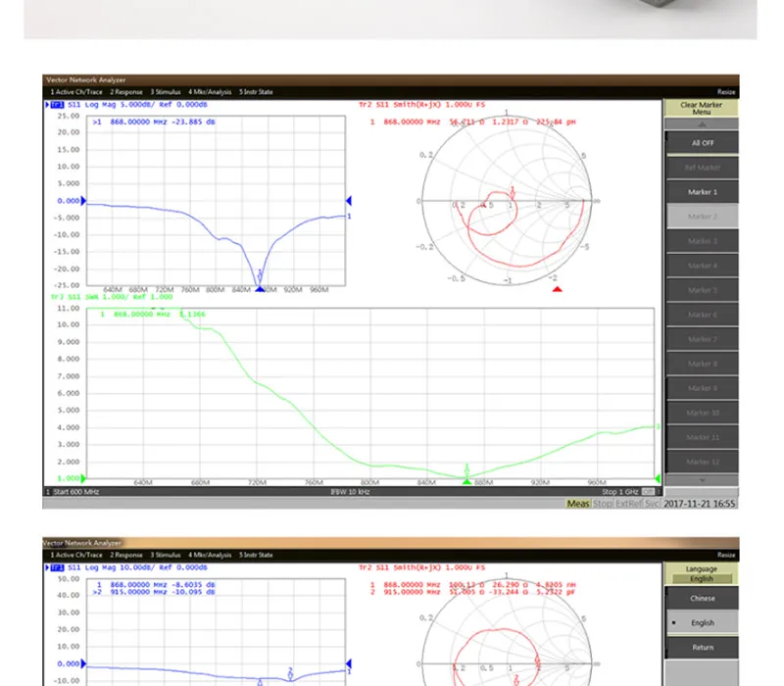Screen dimensions: 784x686
Task: Select the Marker 7 softkey
Action: 702,339
